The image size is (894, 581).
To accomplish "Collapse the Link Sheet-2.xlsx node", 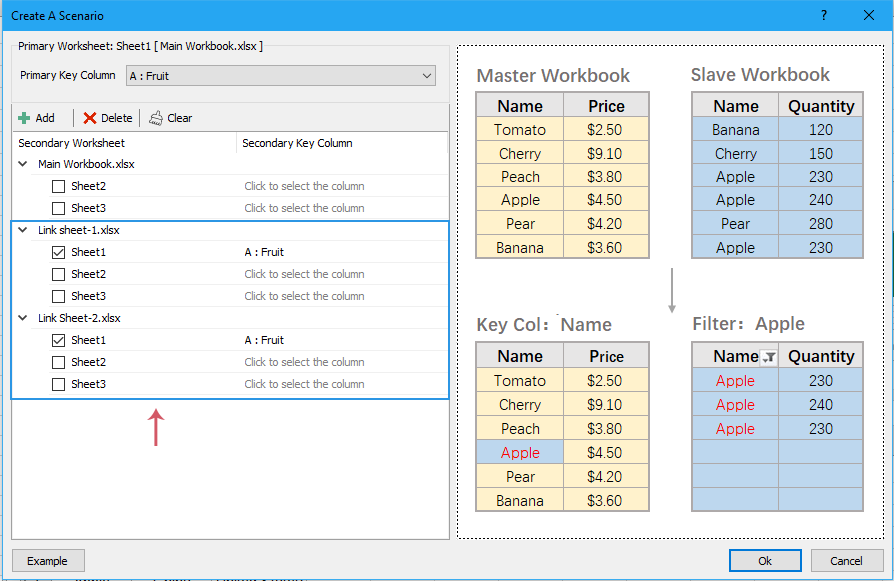I will pyautogui.click(x=22, y=317).
